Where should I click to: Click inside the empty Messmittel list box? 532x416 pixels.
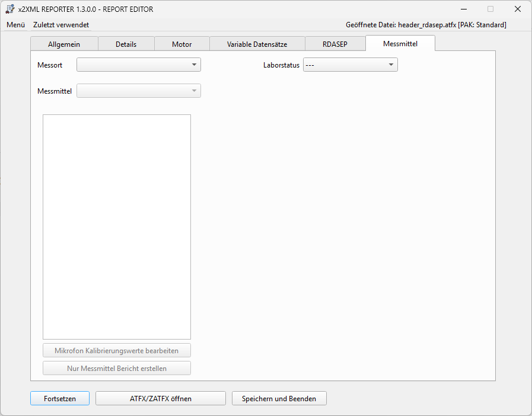click(117, 226)
